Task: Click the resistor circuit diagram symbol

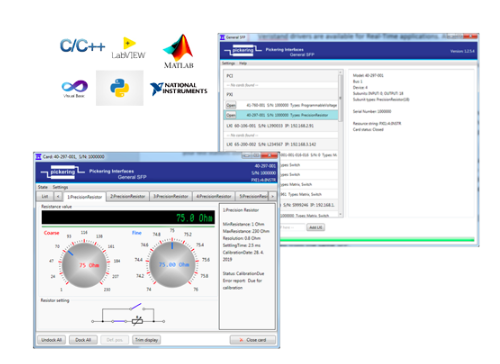Action: pyautogui.click(x=138, y=321)
